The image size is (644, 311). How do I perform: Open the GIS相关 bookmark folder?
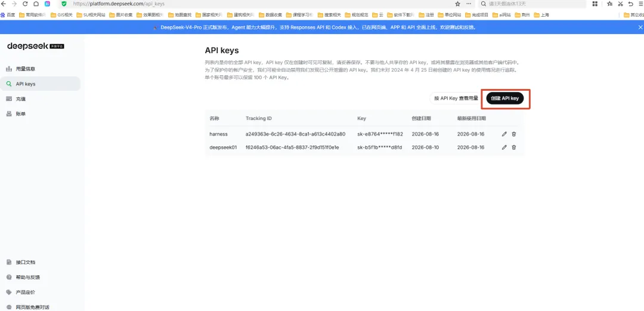coord(61,15)
